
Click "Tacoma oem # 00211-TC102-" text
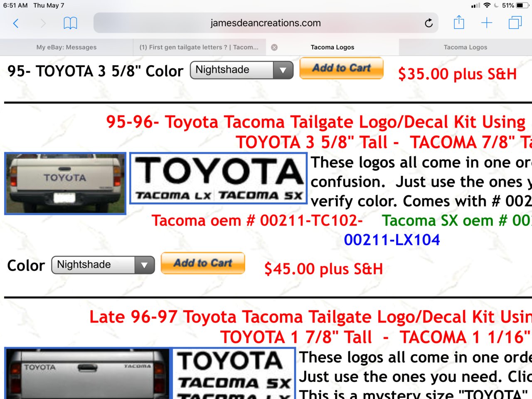(257, 220)
